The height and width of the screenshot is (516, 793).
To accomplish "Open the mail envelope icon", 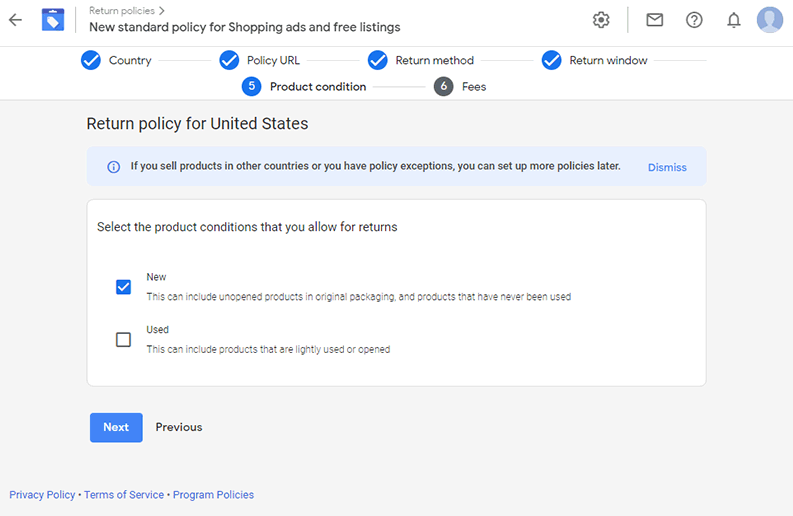I will click(x=654, y=20).
